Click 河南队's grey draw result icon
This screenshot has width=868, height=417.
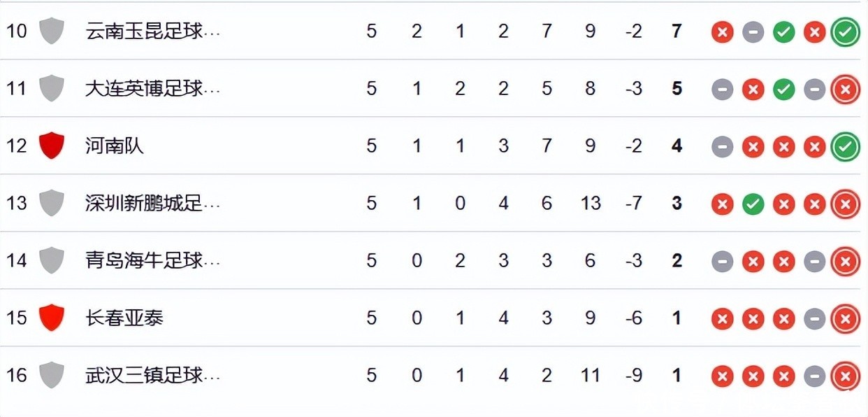(722, 147)
